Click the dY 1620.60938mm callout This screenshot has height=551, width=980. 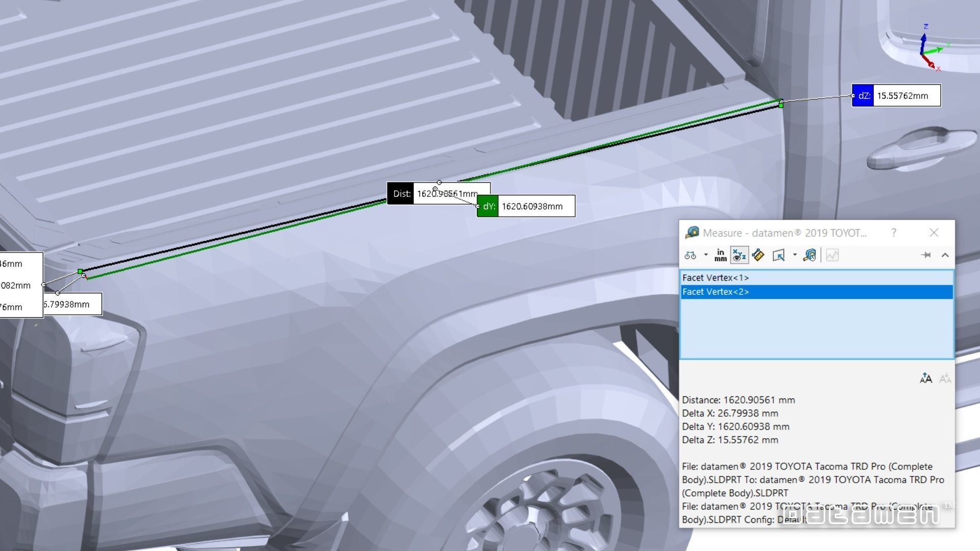(526, 206)
